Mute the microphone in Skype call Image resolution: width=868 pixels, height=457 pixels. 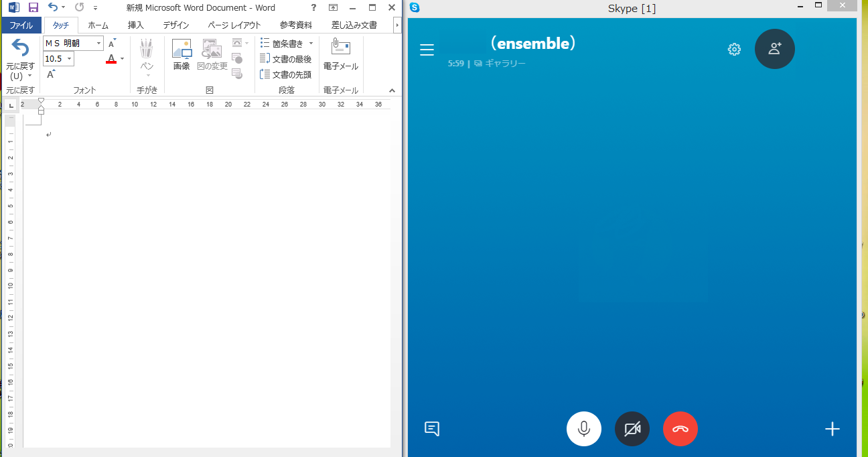(584, 429)
